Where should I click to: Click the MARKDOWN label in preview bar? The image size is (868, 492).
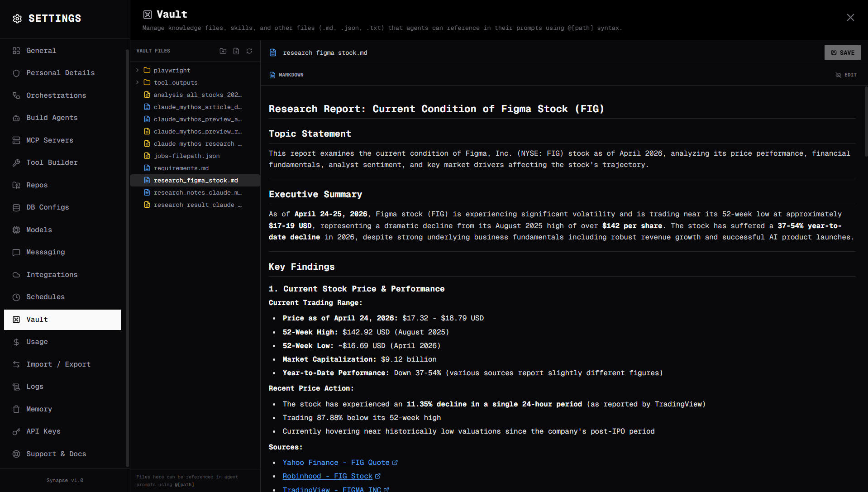[x=291, y=75]
